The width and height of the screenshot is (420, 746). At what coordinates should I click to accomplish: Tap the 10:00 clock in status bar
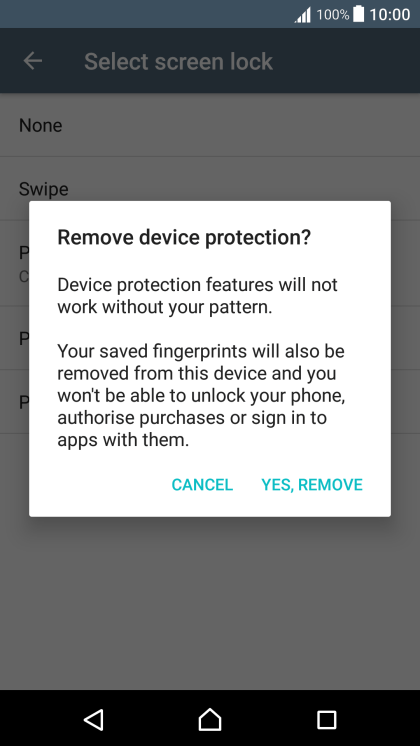pyautogui.click(x=390, y=15)
